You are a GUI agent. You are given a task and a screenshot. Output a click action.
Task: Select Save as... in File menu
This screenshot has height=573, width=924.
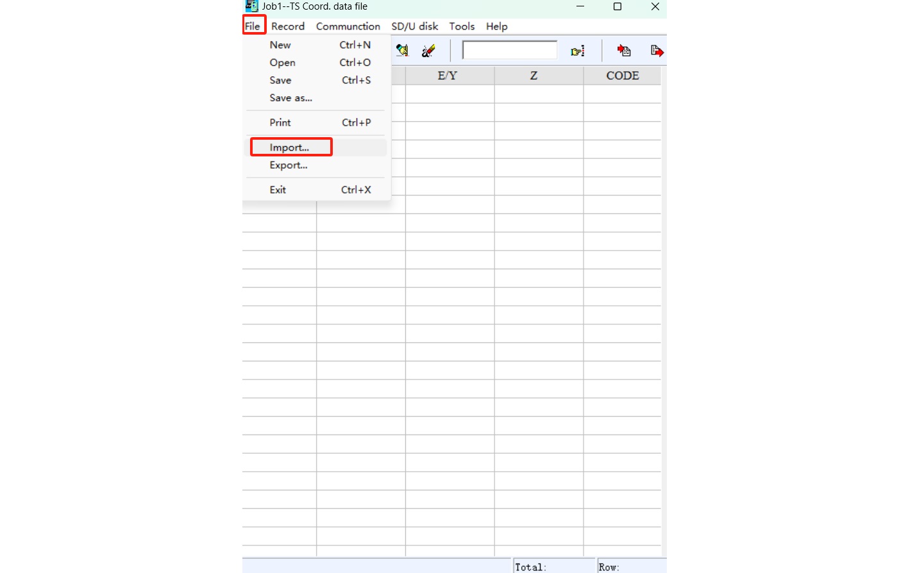(x=290, y=98)
